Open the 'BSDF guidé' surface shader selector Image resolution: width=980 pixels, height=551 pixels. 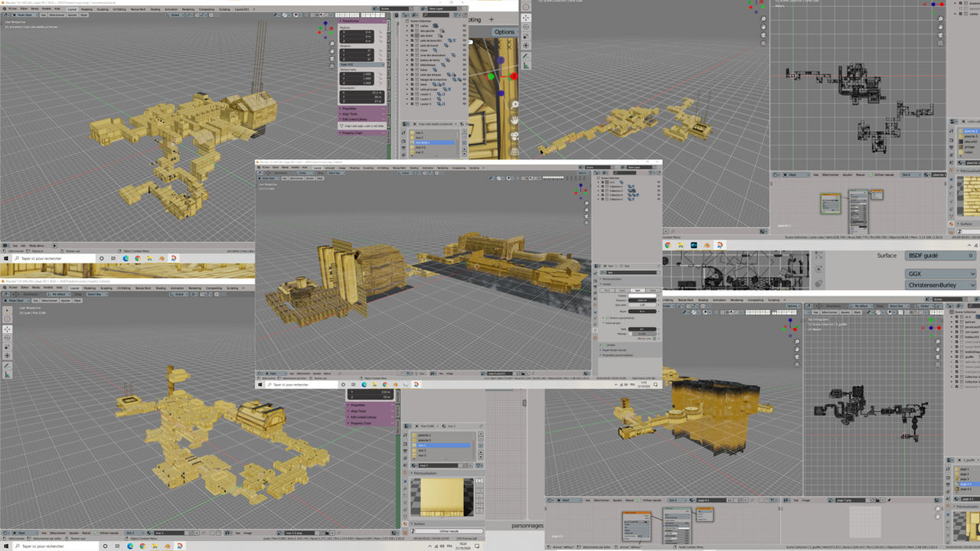pos(941,256)
